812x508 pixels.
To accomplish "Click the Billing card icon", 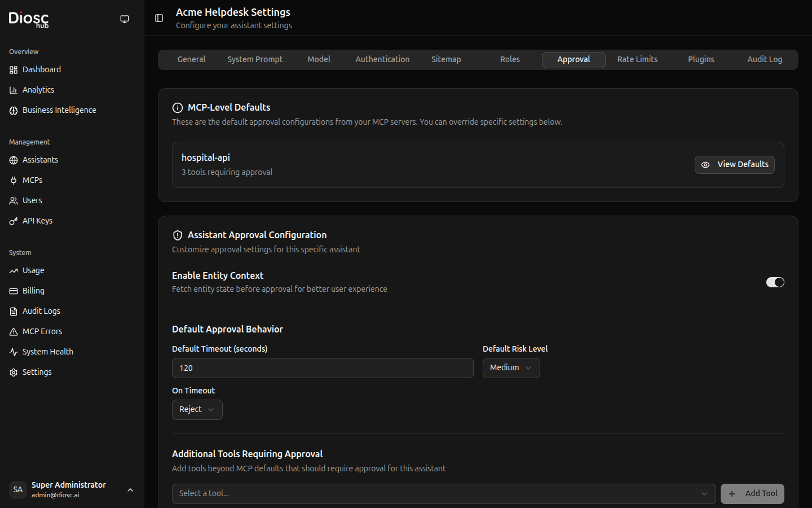I will pos(14,291).
